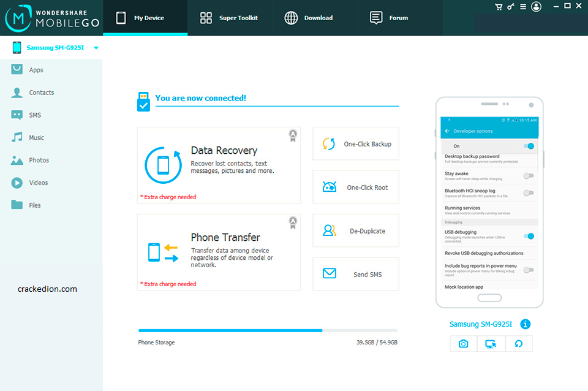
Task: Click Revoke USB debugging authorizations
Action: pyautogui.click(x=489, y=253)
